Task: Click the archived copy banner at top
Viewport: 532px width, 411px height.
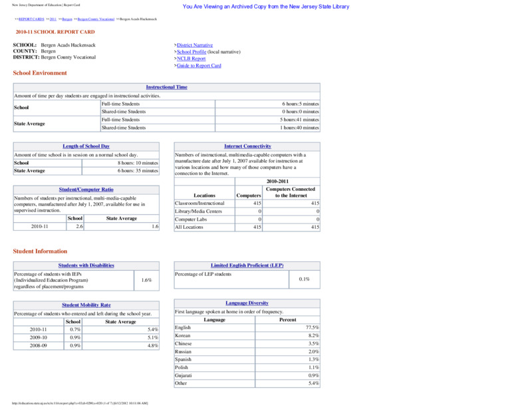Action: coord(265,7)
